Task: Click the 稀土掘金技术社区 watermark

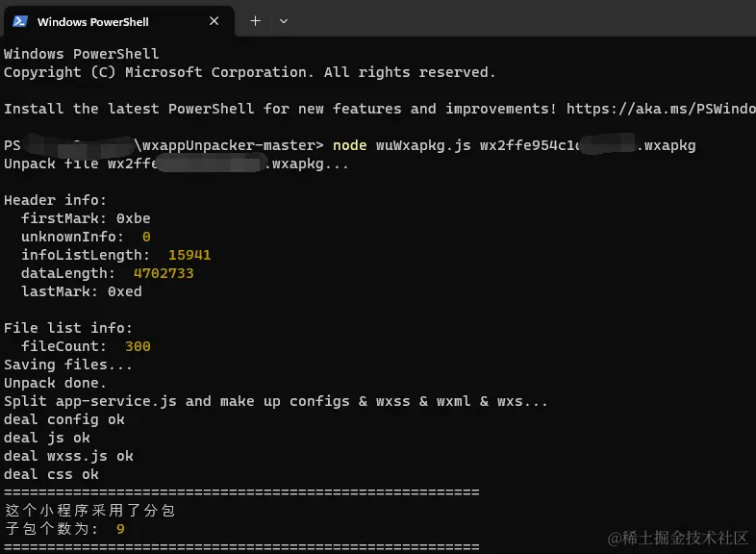Action: 677,538
